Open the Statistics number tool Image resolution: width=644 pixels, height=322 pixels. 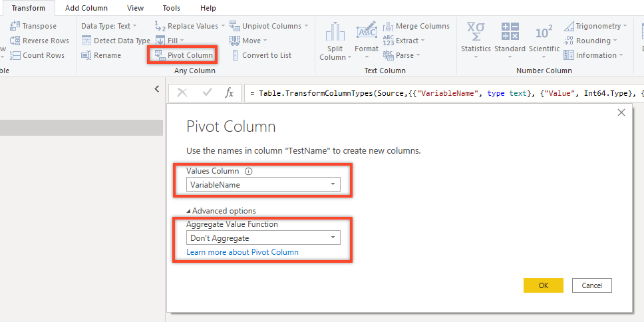[476, 41]
